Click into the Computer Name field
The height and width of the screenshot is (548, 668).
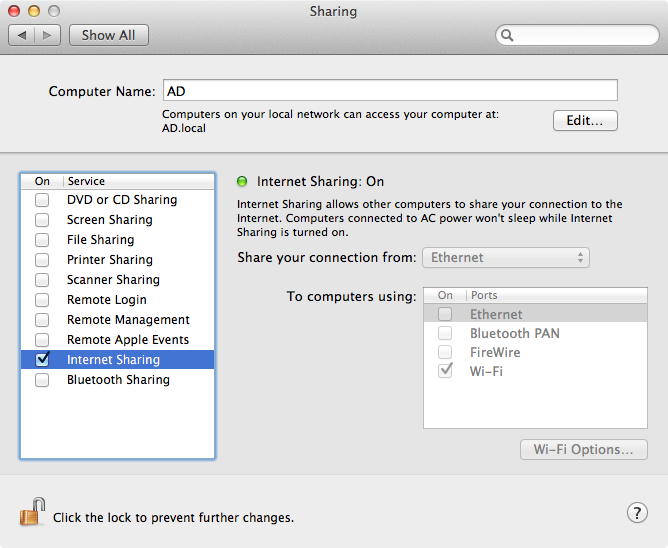[390, 90]
